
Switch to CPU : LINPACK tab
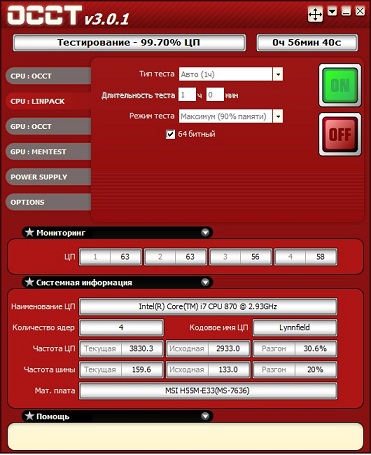click(48, 101)
